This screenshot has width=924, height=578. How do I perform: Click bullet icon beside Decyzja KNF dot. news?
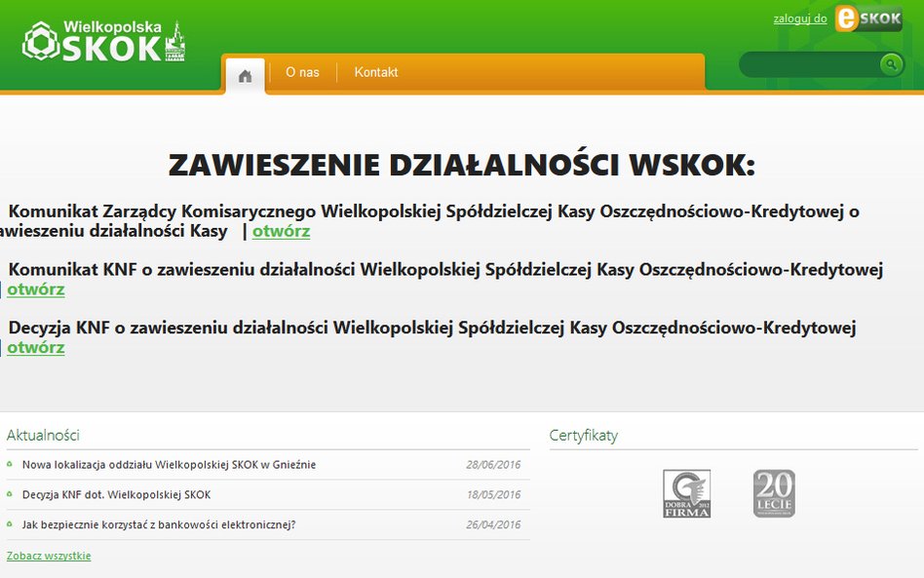click(10, 494)
